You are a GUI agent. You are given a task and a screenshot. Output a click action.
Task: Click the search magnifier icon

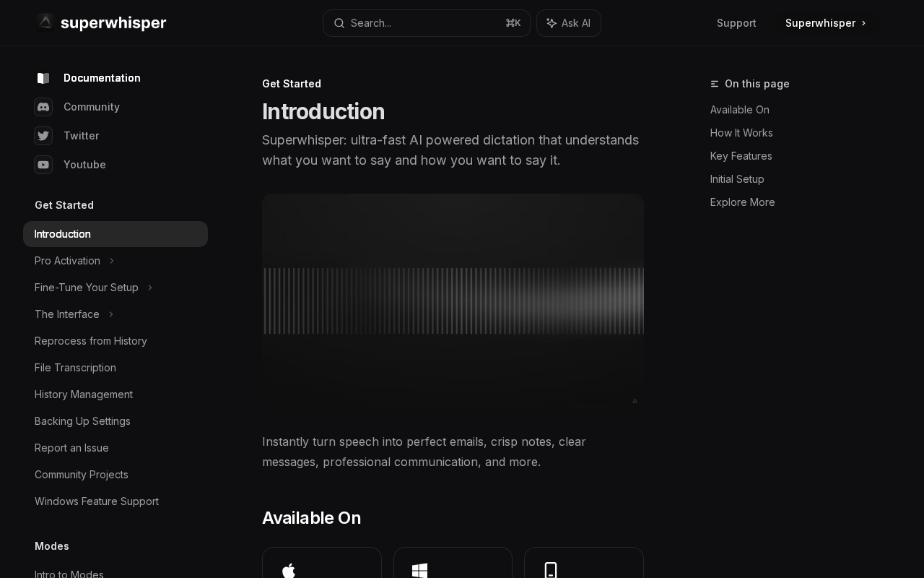pyautogui.click(x=339, y=23)
